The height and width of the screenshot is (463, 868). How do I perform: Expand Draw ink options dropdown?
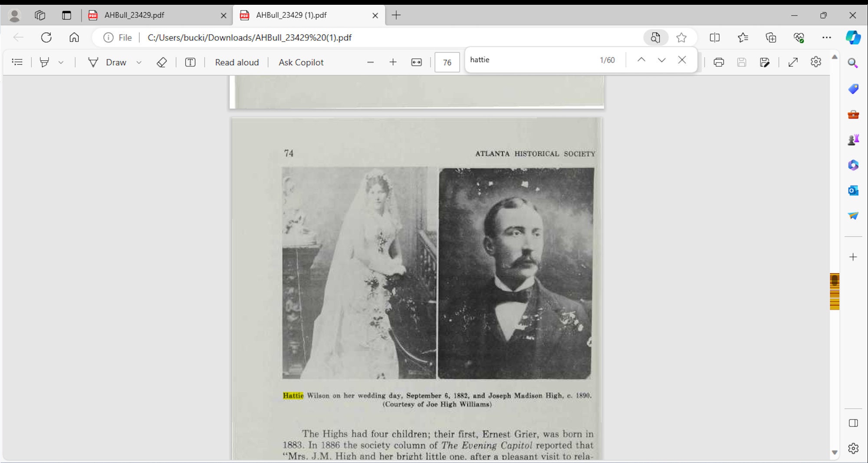pos(139,63)
